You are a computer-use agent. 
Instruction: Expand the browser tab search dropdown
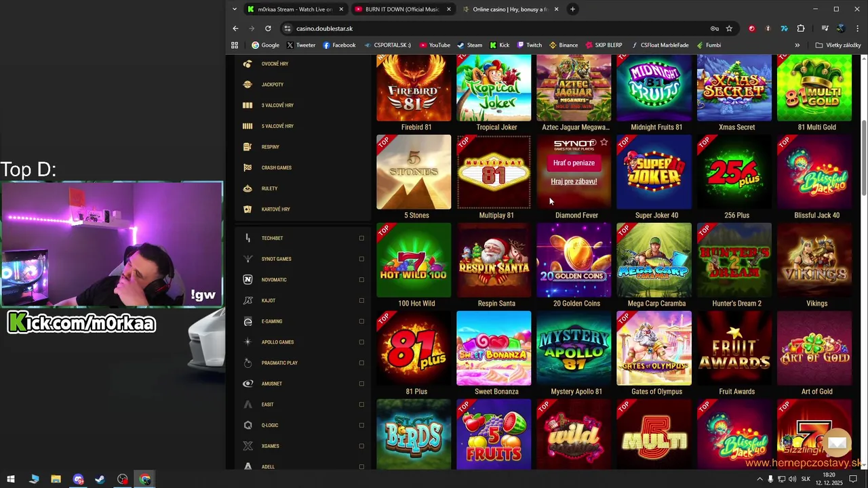click(x=234, y=9)
